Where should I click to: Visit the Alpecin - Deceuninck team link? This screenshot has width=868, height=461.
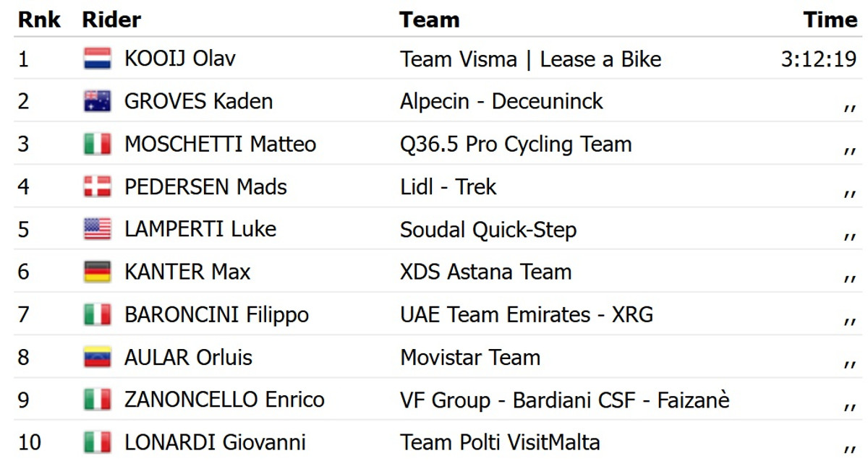(x=501, y=101)
